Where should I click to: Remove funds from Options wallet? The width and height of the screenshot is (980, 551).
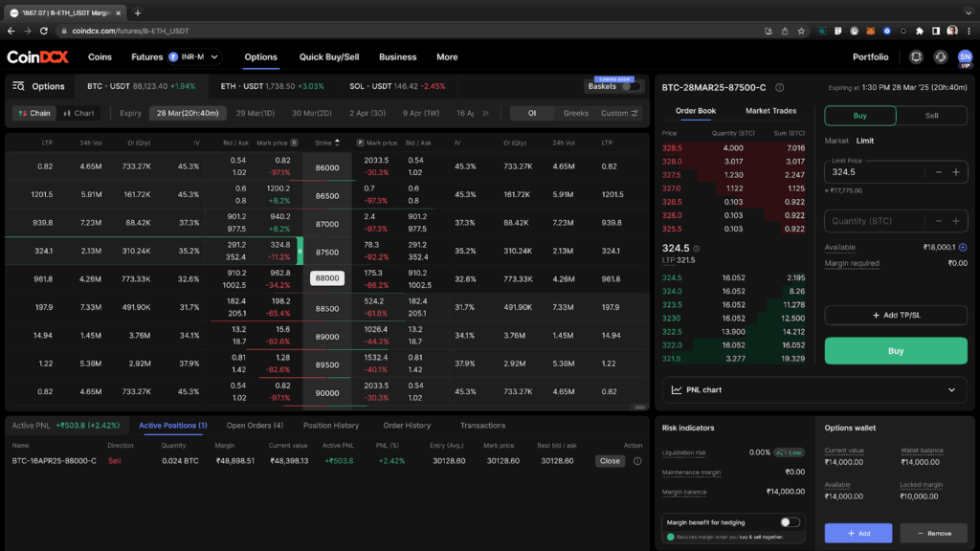[934, 533]
